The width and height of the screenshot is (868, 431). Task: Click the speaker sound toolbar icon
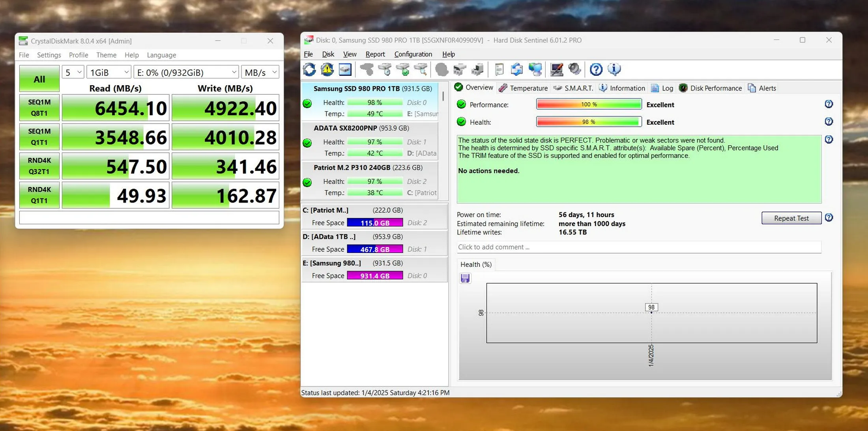[x=574, y=69]
